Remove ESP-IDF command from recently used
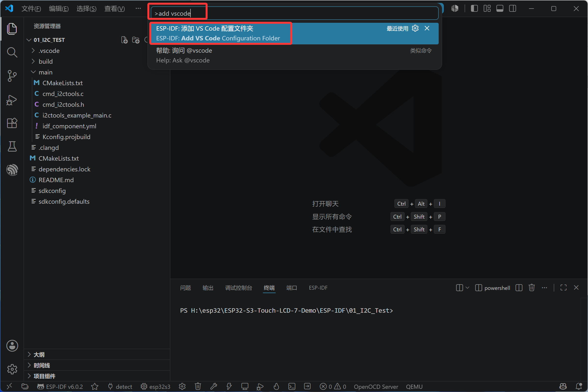588x392 pixels. 427,28
